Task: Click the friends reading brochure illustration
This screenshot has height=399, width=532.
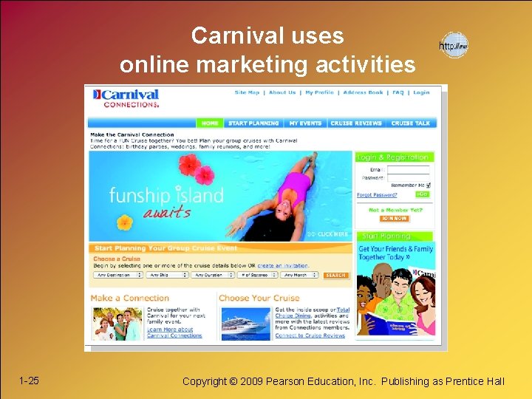Action: 396,299
